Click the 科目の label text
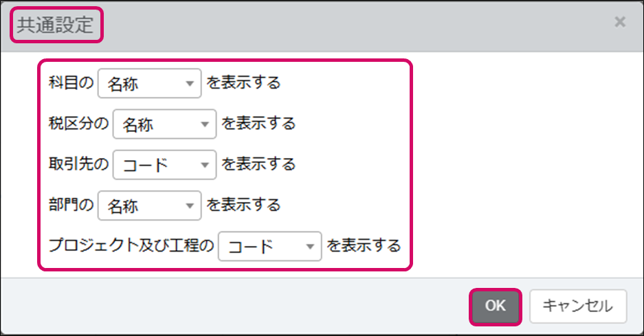Screen dimensions: 644x336 click(71, 83)
